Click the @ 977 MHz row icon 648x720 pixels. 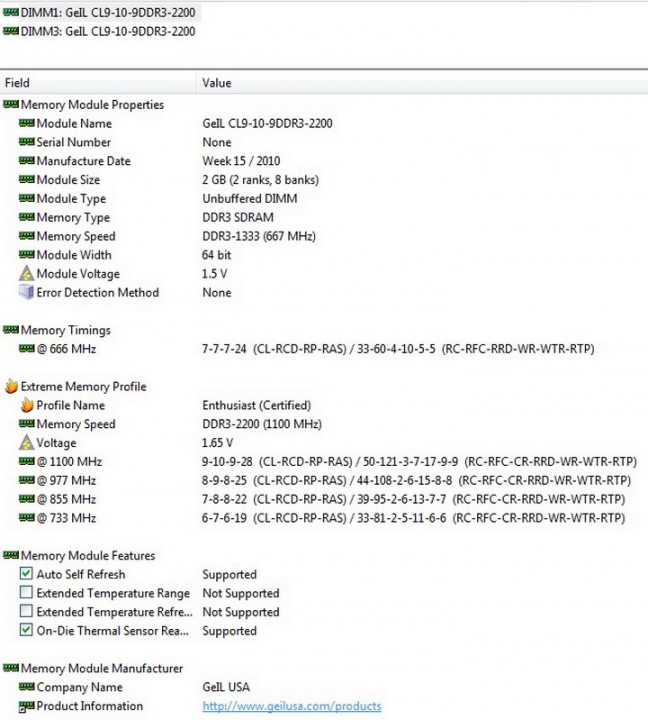tap(27, 480)
